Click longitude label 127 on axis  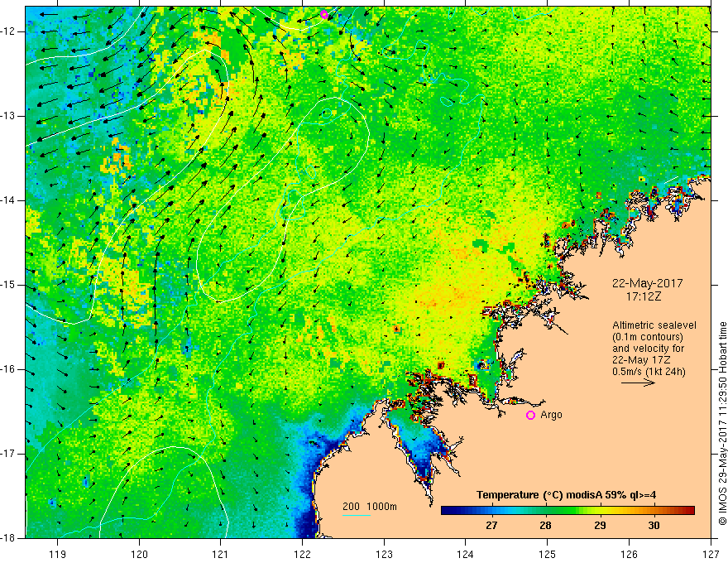click(x=711, y=554)
